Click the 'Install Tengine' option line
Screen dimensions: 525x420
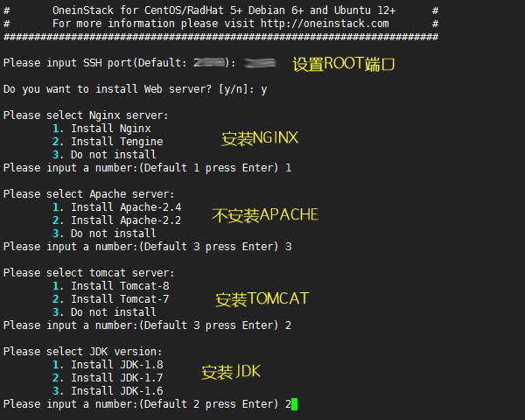(x=108, y=142)
